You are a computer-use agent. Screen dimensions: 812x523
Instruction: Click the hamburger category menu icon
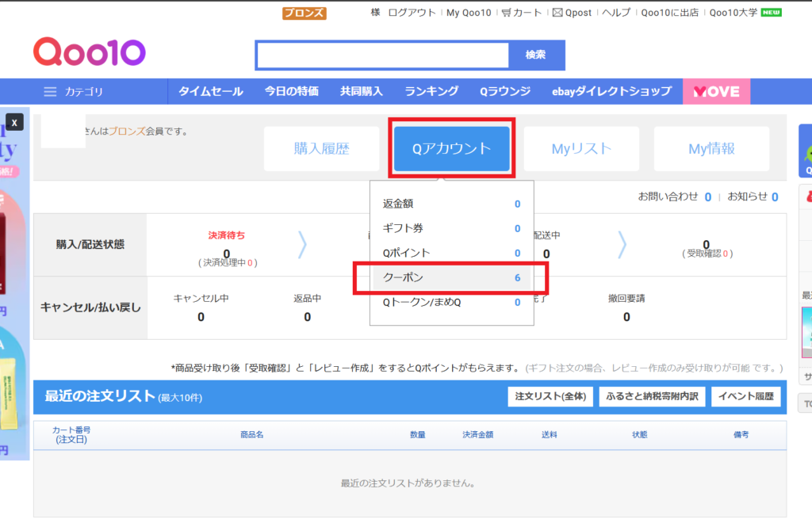(50, 92)
